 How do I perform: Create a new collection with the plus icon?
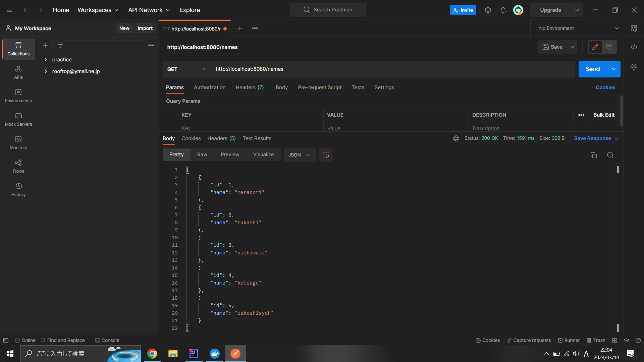pyautogui.click(x=46, y=45)
